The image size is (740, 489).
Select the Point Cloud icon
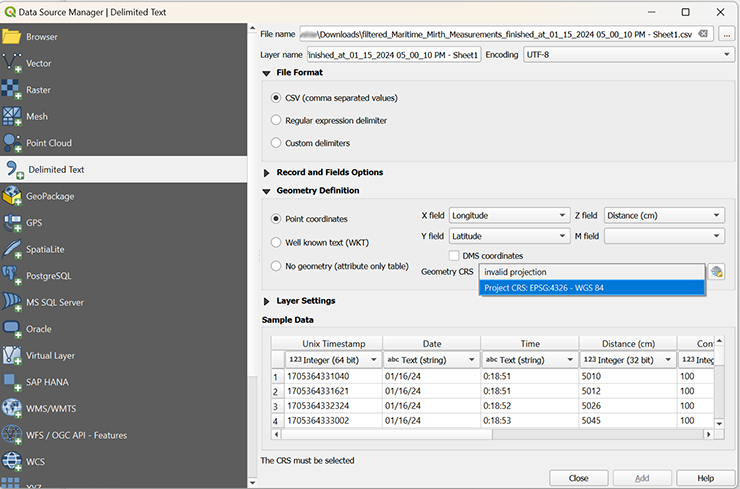pyautogui.click(x=12, y=143)
